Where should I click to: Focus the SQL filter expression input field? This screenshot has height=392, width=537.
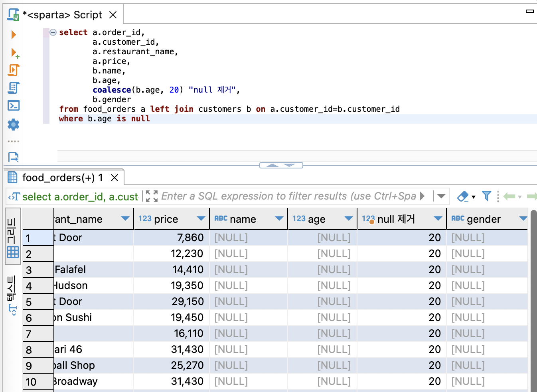pos(288,196)
